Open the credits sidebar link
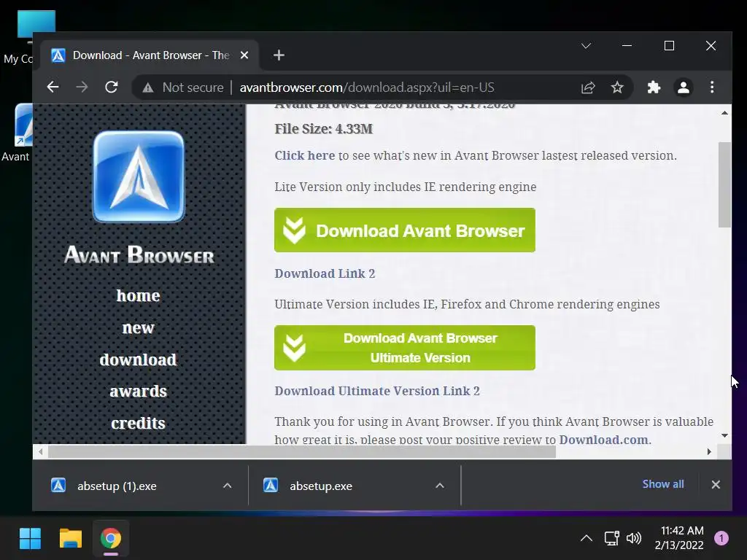Screen dimensions: 747x560 pyautogui.click(x=138, y=424)
